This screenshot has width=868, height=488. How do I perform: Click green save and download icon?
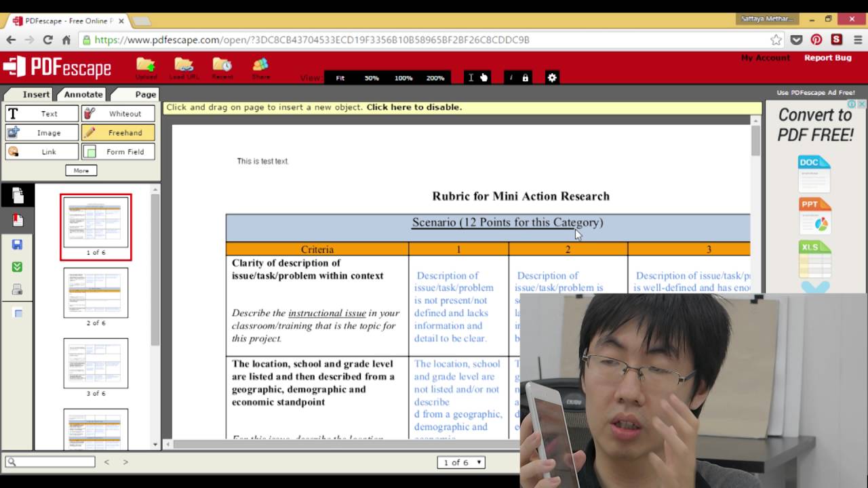[18, 267]
